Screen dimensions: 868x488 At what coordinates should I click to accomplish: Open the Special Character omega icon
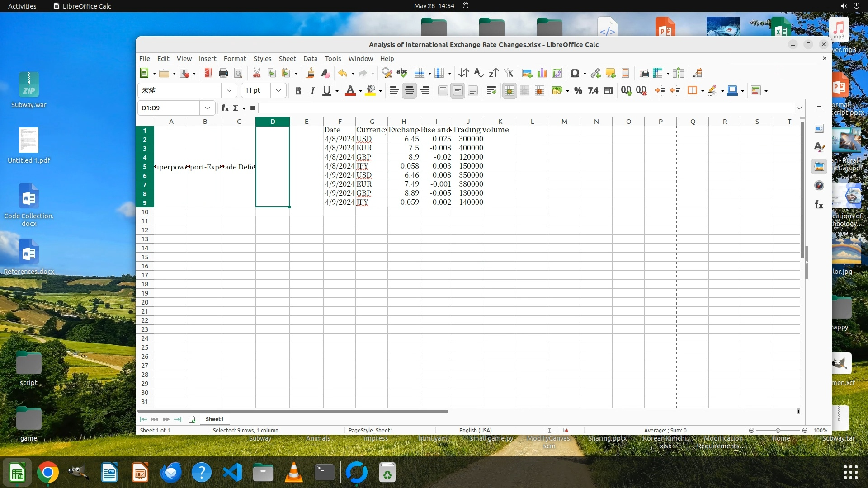575,73
